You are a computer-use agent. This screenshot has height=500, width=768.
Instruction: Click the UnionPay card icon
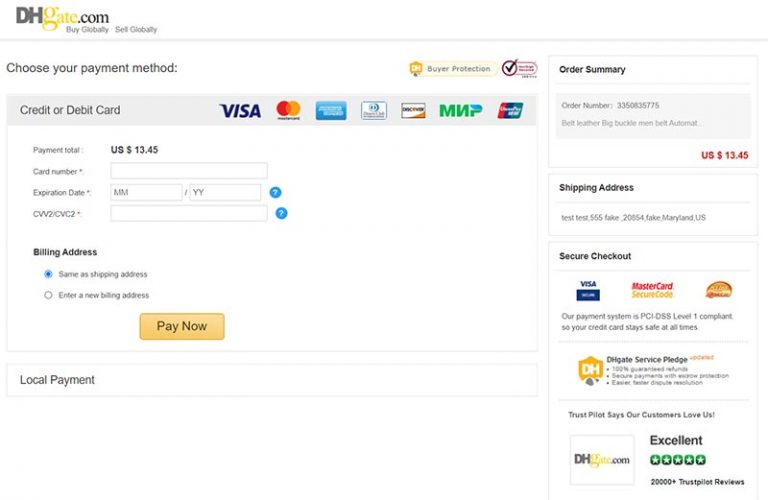click(x=510, y=110)
